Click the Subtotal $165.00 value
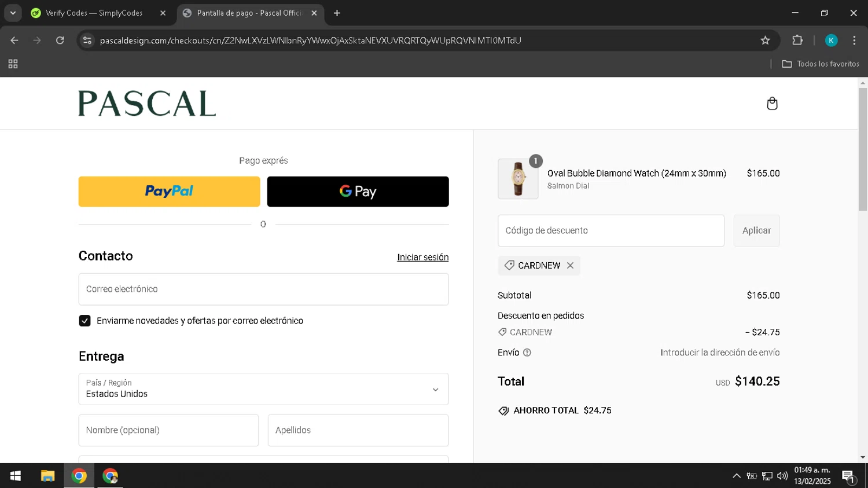 (763, 295)
